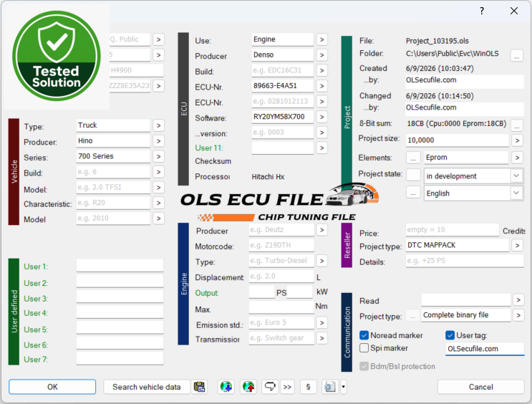This screenshot has width=532, height=404.
Task: Click arrow button beside 700 Series field
Action: pos(158,156)
